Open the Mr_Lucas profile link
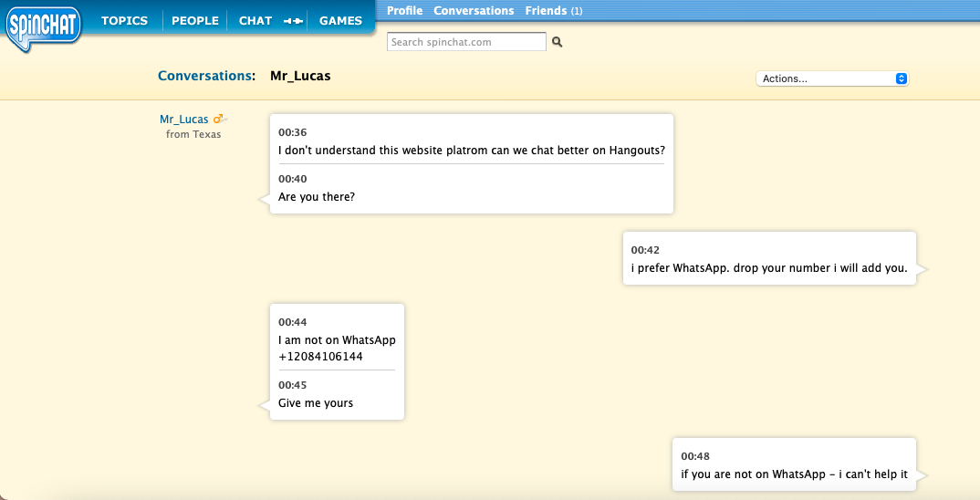This screenshot has width=980, height=500. (x=183, y=120)
